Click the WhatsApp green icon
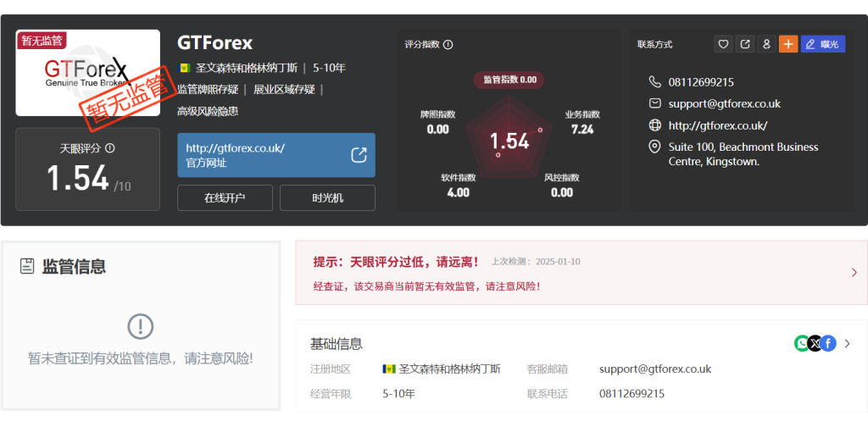This screenshot has width=868, height=427. pyautogui.click(x=801, y=343)
